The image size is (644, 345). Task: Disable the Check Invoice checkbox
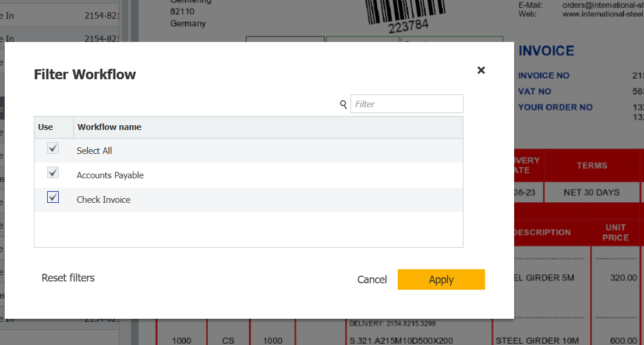53,197
